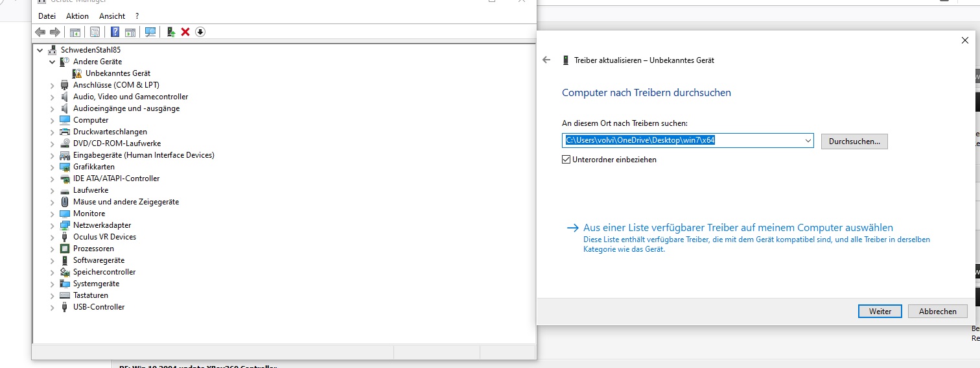Viewport: 980px width, 368px height.
Task: Open the Ansicht menu
Action: click(x=112, y=16)
